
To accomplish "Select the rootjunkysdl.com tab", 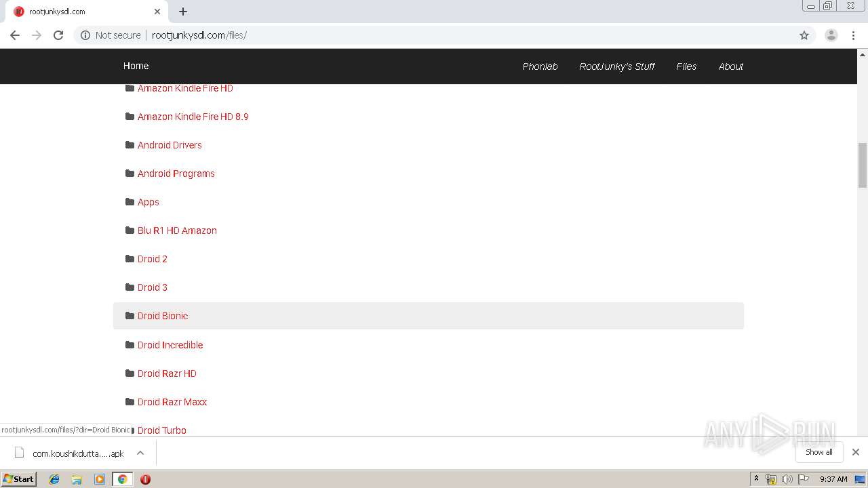I will pos(86,12).
